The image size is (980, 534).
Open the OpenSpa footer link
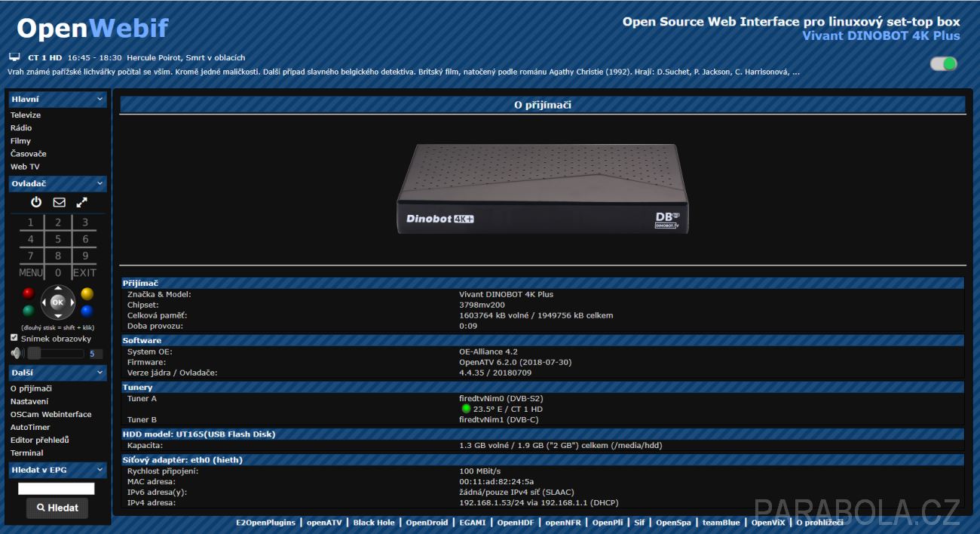click(673, 522)
